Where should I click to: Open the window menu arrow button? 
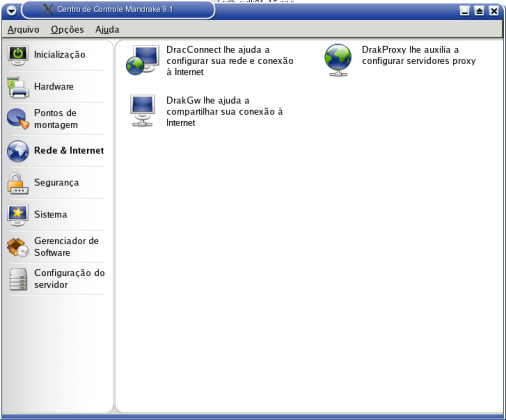pos(11,11)
